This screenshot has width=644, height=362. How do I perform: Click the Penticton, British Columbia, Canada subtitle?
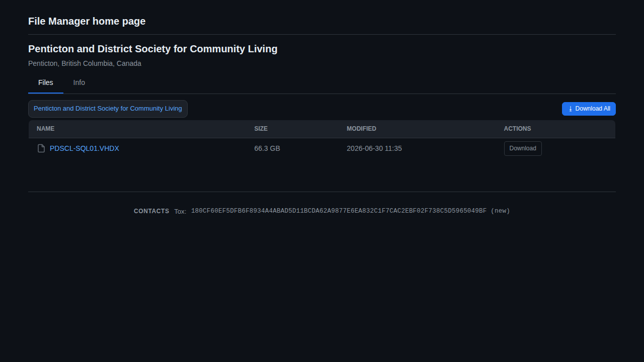tap(85, 63)
